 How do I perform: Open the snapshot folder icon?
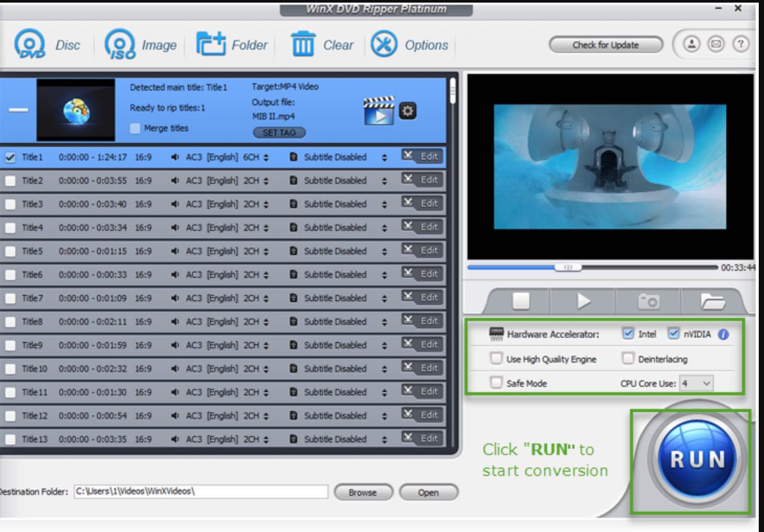712,301
